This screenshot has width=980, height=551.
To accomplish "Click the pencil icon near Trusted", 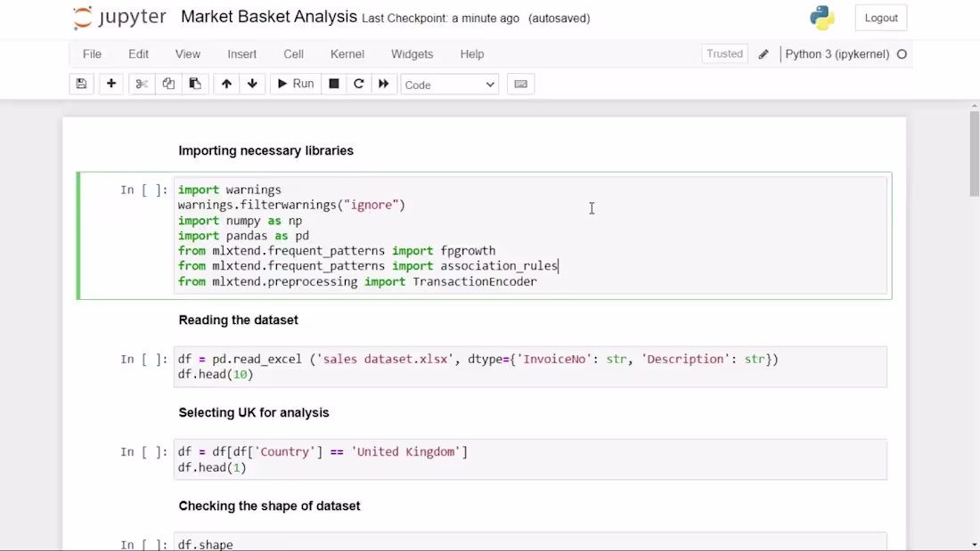I will [763, 53].
